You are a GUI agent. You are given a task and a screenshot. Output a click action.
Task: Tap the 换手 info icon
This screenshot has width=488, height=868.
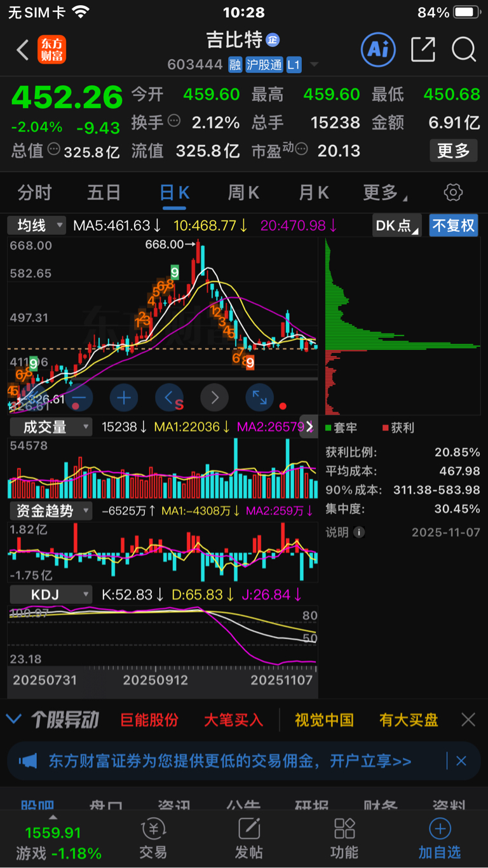[173, 121]
